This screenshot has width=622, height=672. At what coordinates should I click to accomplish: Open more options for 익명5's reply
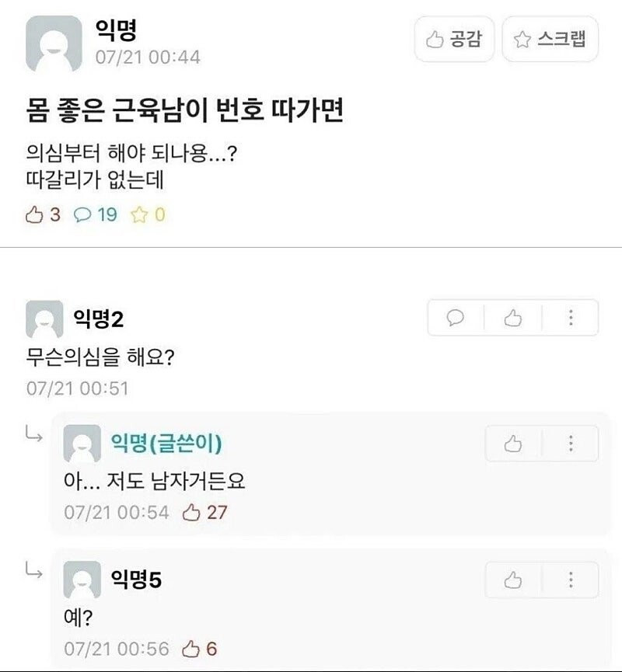(571, 580)
